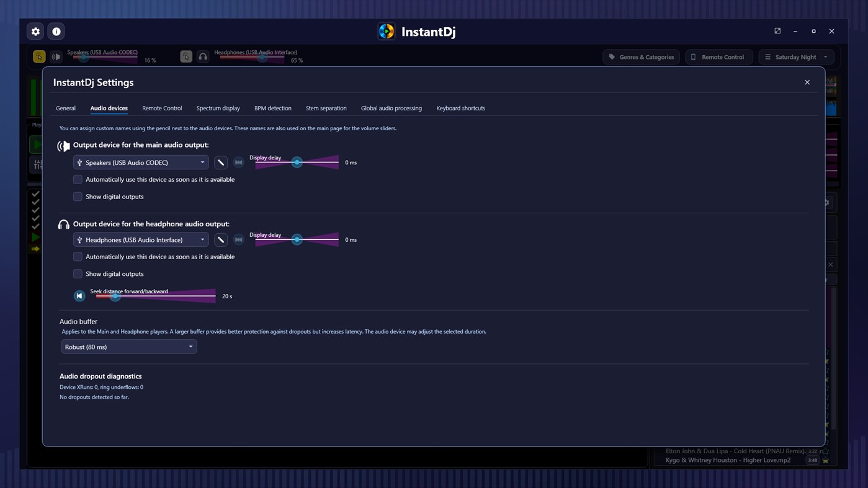868x488 pixels.
Task: Enable auto-use for the headphone output device
Action: tap(78, 257)
